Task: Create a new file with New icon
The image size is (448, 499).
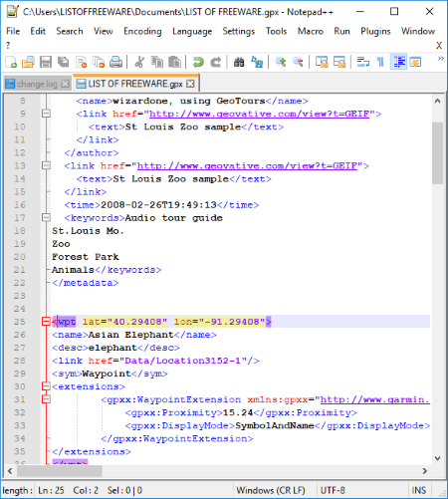Action: point(11,62)
